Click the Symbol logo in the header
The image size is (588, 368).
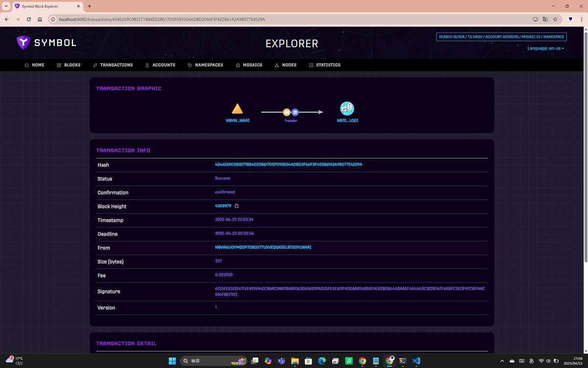point(47,43)
